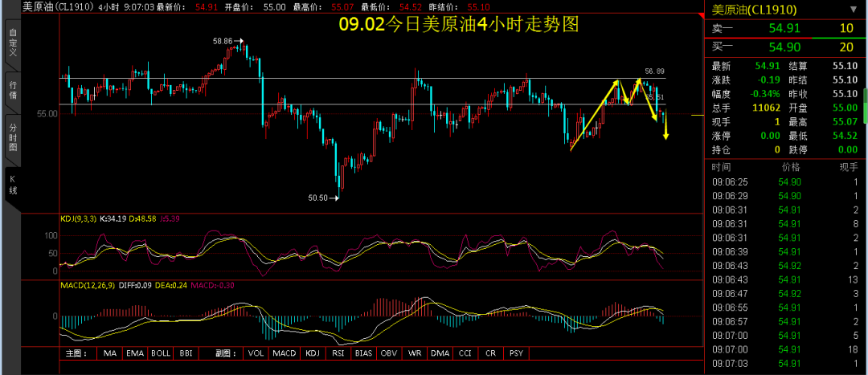Select KDJ in the indicator bar
Viewport: 868px width, 375px height.
coord(313,353)
